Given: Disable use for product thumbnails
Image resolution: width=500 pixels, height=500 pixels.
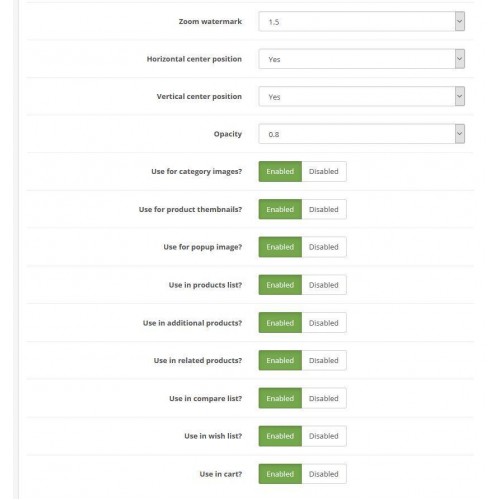Looking at the screenshot, I should (x=324, y=209).
